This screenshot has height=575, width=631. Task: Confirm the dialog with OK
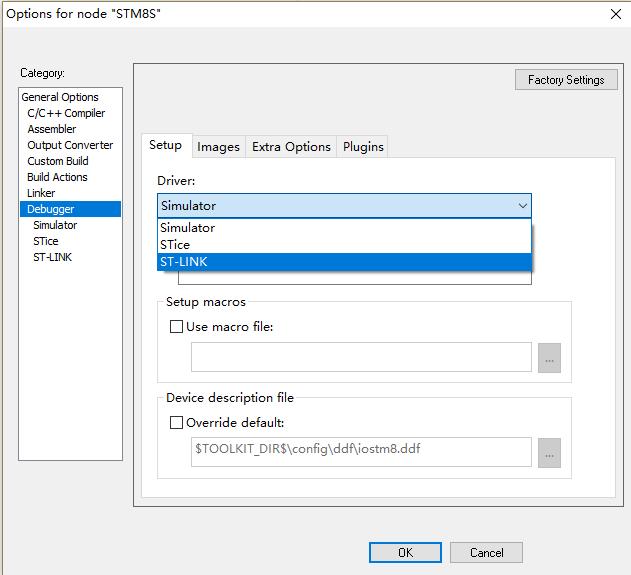[405, 552]
